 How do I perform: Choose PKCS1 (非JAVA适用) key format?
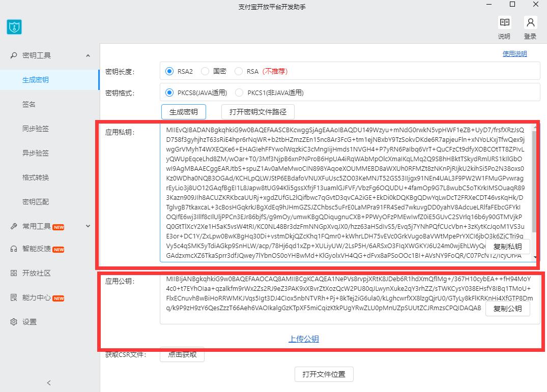point(240,93)
